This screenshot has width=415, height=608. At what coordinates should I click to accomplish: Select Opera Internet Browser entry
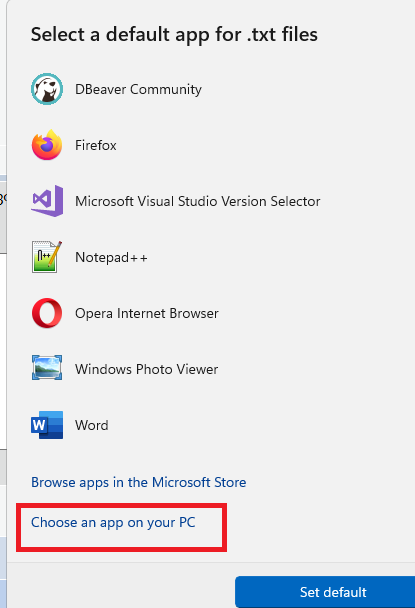[147, 313]
